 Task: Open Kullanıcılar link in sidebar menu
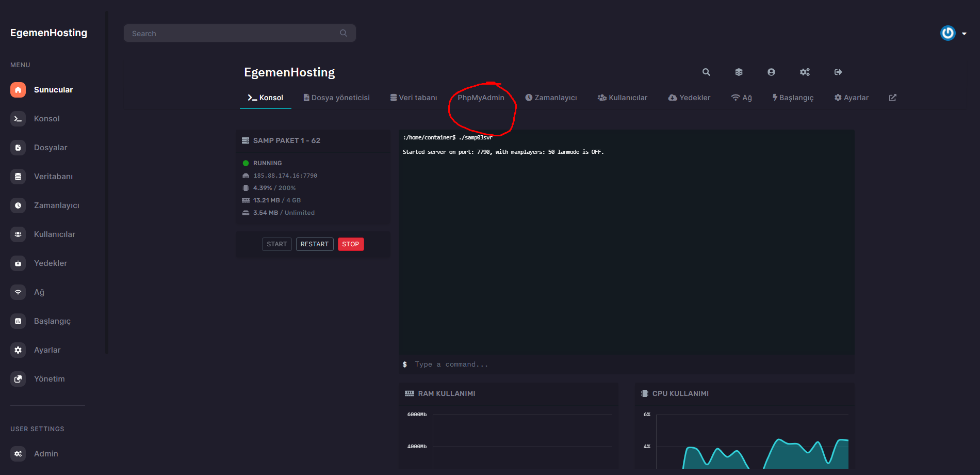click(x=55, y=234)
